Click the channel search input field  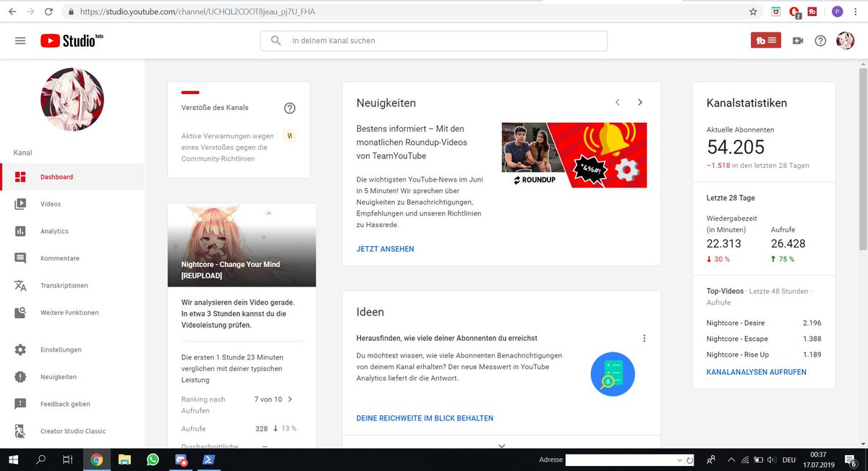point(434,41)
